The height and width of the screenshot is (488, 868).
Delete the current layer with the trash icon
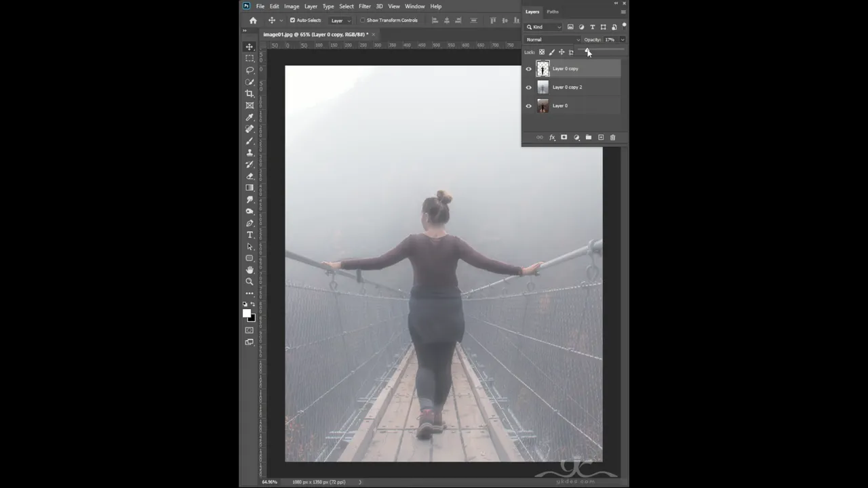tap(613, 137)
